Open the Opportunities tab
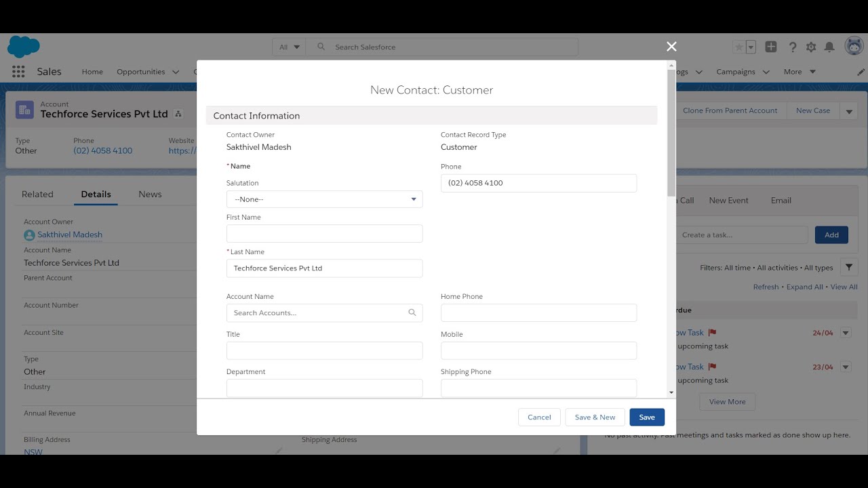Screen dimensions: 868x488 click(x=140, y=72)
